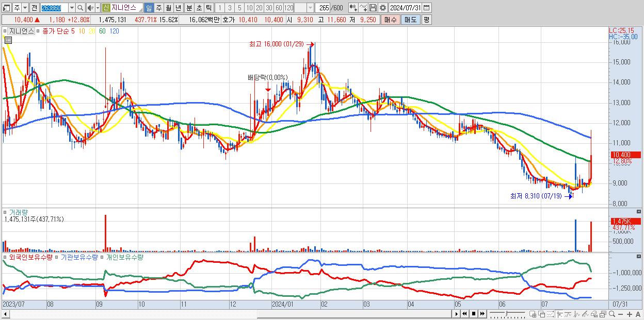The height and width of the screenshot is (320, 644).
Task: Click the bar count field showing 265
Action: (324, 8)
